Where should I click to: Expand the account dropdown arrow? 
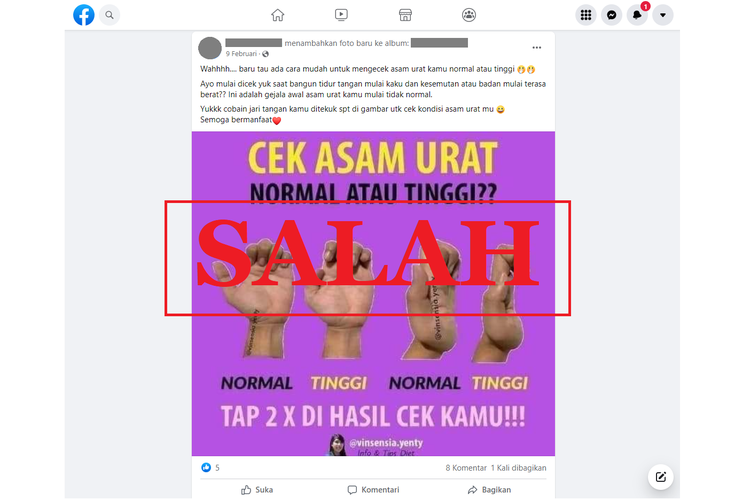662,15
